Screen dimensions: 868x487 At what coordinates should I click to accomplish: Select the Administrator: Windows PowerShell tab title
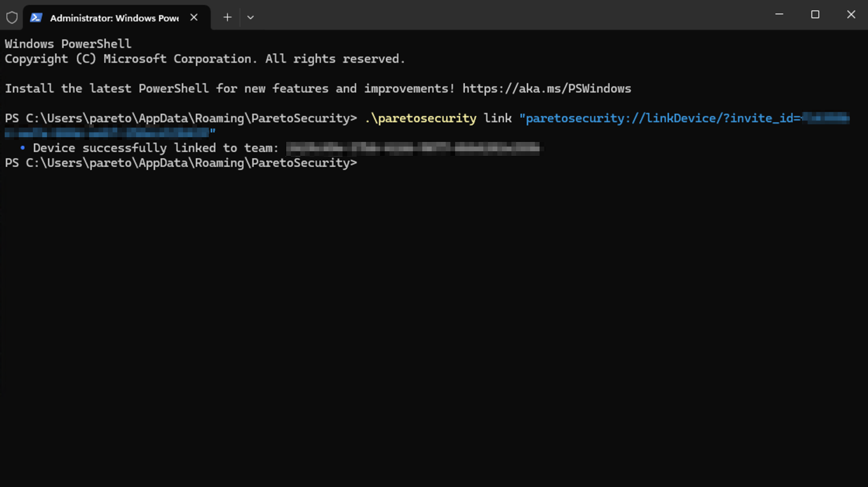[114, 18]
